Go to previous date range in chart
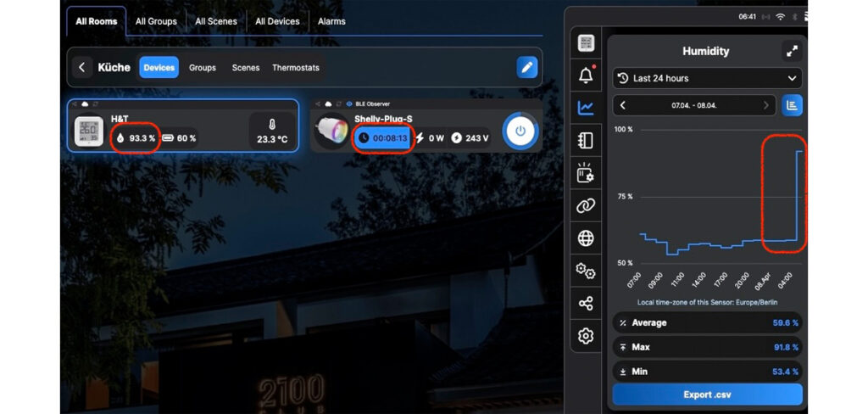 click(x=624, y=105)
